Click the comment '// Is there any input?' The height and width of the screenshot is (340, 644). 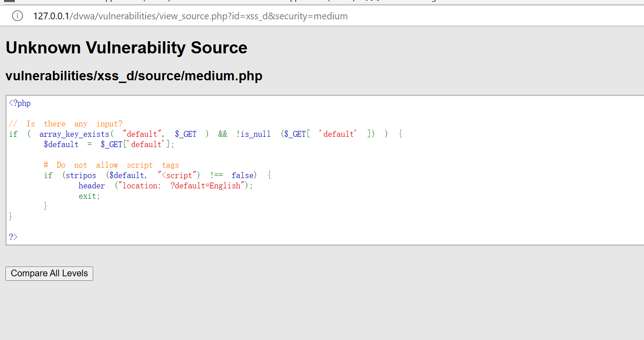point(65,124)
